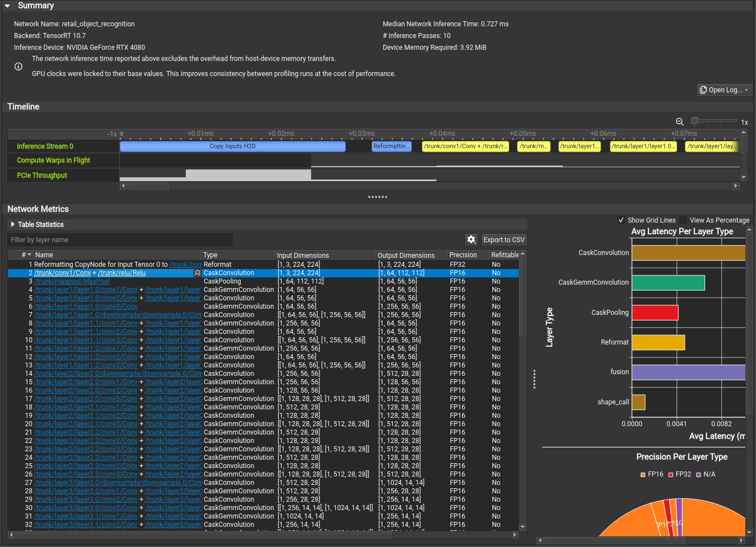
Task: Open the Open Log dropdown
Action: tap(725, 89)
